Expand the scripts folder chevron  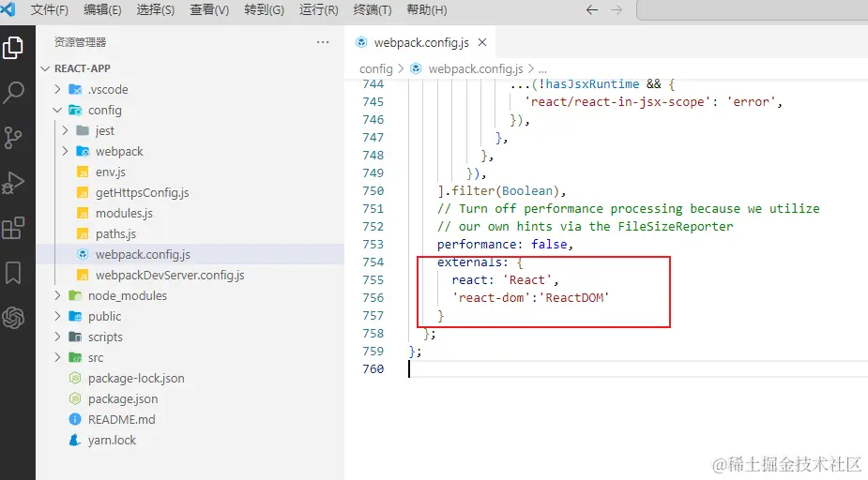(x=57, y=337)
